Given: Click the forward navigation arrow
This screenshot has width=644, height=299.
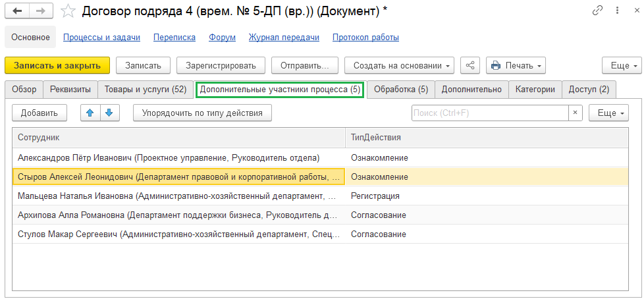Looking at the screenshot, I should (40, 11).
